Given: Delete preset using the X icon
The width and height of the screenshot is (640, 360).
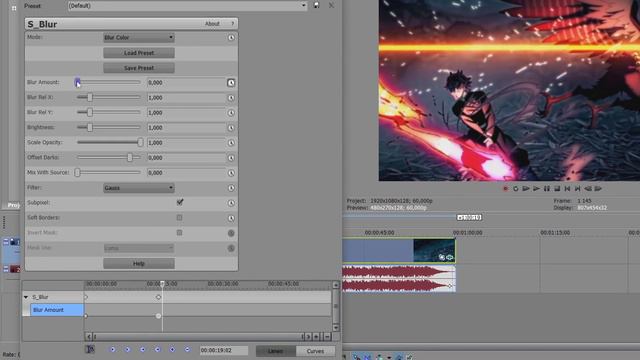Looking at the screenshot, I should point(331,5).
